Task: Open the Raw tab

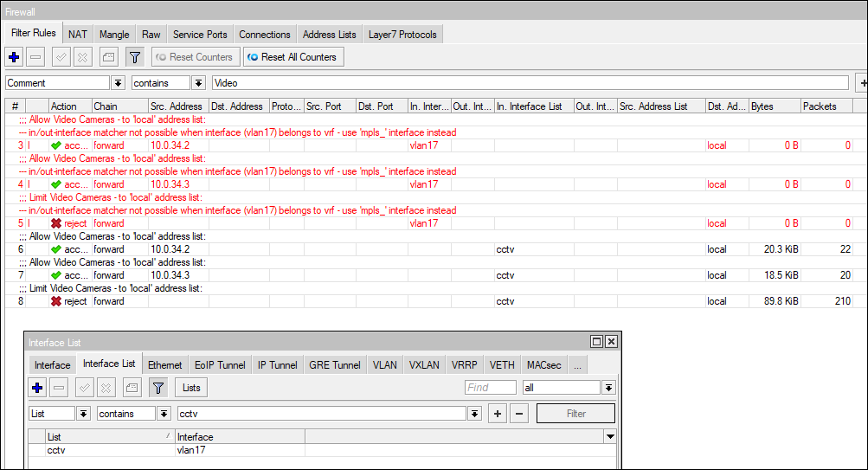Action: click(x=151, y=35)
